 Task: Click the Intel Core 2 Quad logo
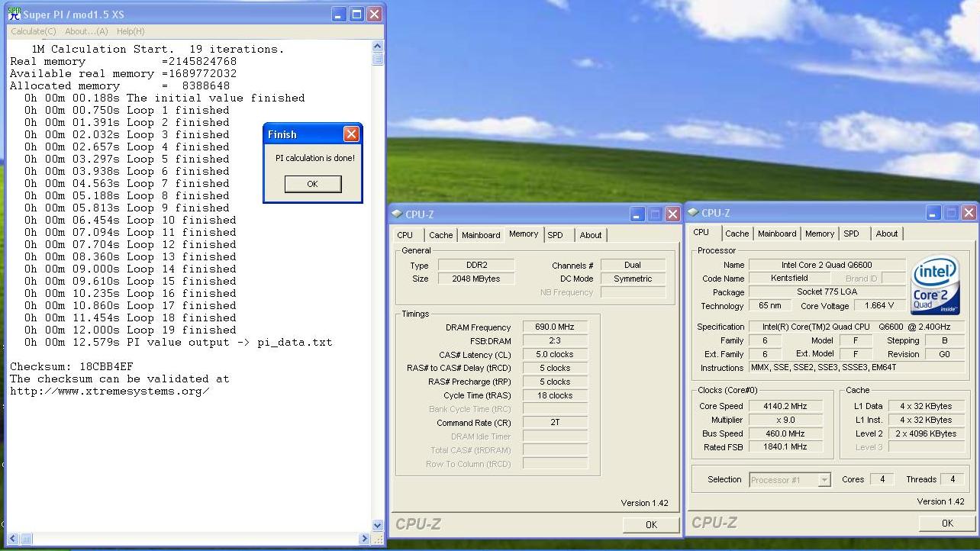(935, 285)
